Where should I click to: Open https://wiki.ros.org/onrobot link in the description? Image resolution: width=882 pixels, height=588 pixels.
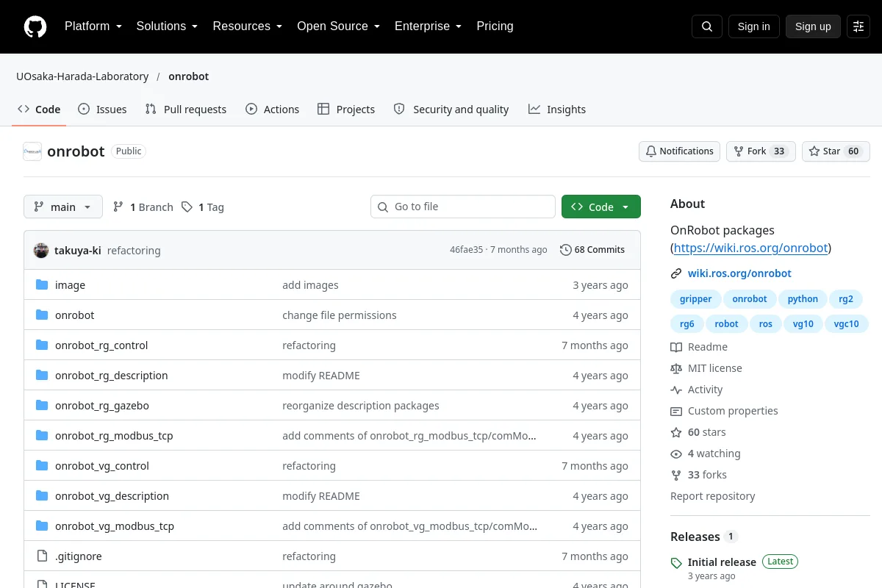pyautogui.click(x=750, y=248)
